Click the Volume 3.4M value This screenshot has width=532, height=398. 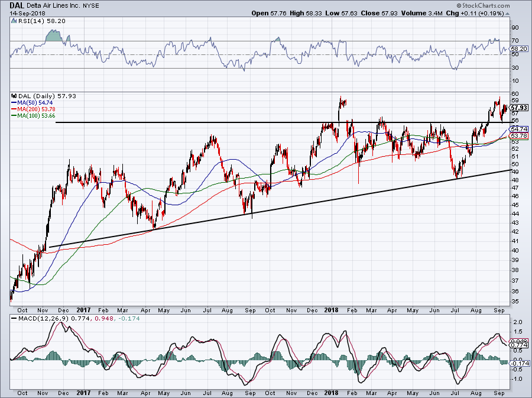point(421,13)
